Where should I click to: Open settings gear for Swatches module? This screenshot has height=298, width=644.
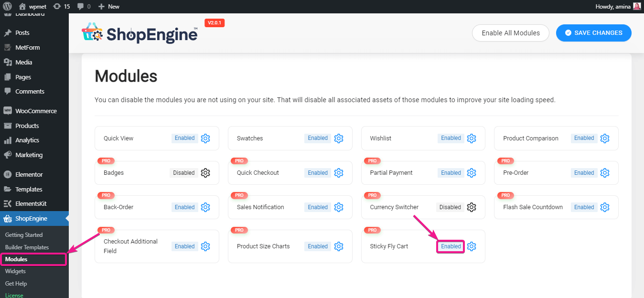(339, 138)
